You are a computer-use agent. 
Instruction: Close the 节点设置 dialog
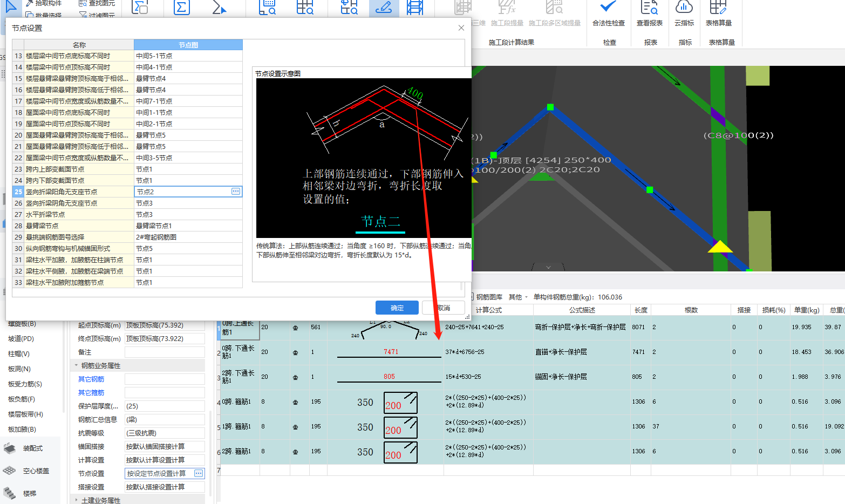461,28
